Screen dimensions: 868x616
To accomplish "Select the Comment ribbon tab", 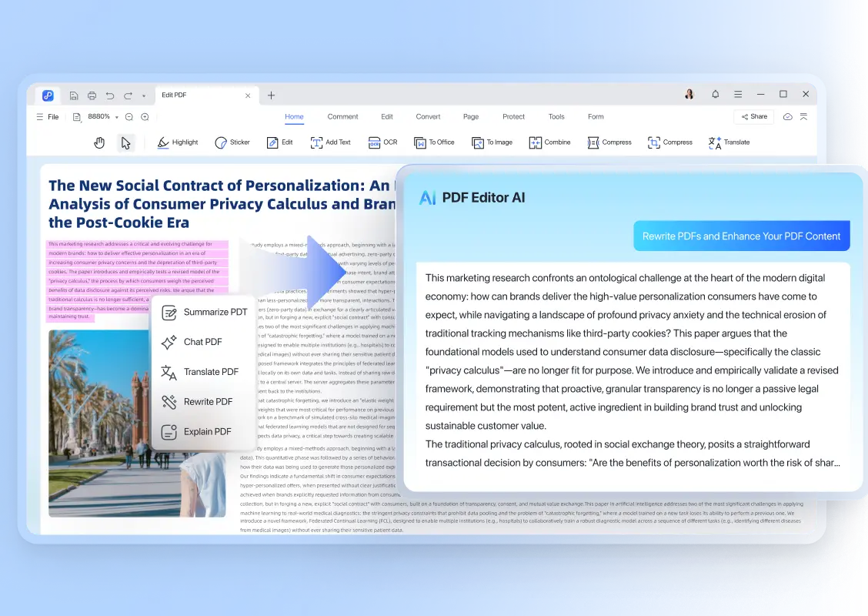I will coord(342,117).
